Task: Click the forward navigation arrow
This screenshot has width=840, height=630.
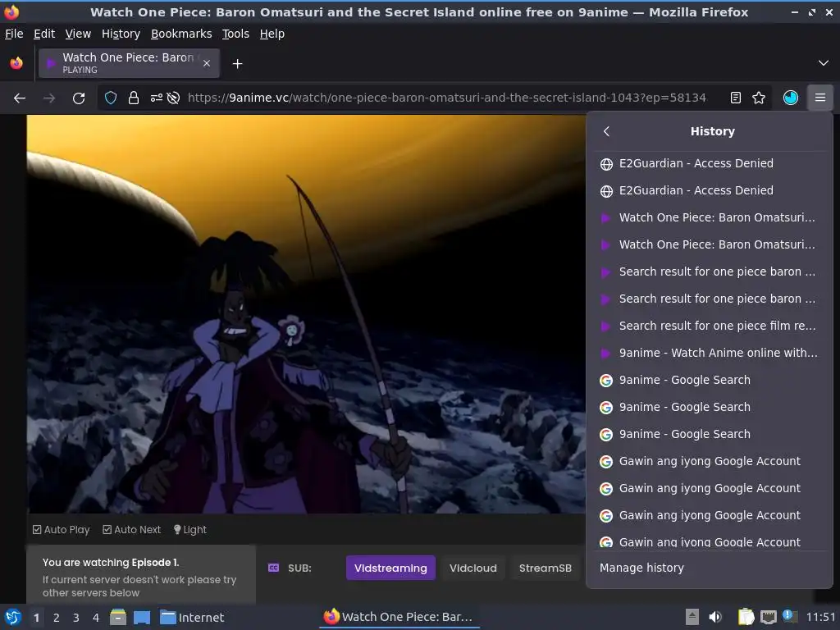Action: [x=49, y=98]
